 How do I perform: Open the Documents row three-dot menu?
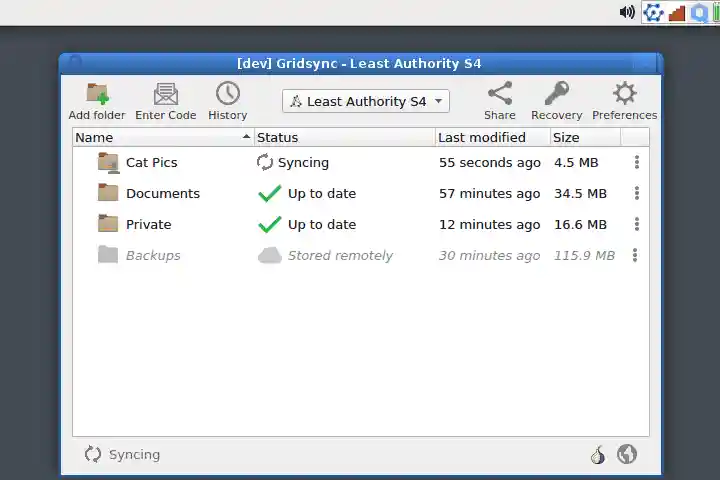(x=635, y=193)
